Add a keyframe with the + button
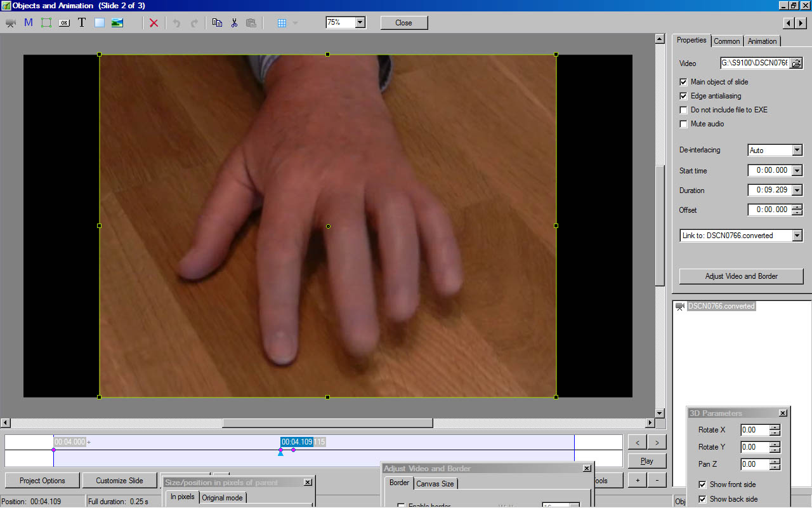 (x=638, y=481)
